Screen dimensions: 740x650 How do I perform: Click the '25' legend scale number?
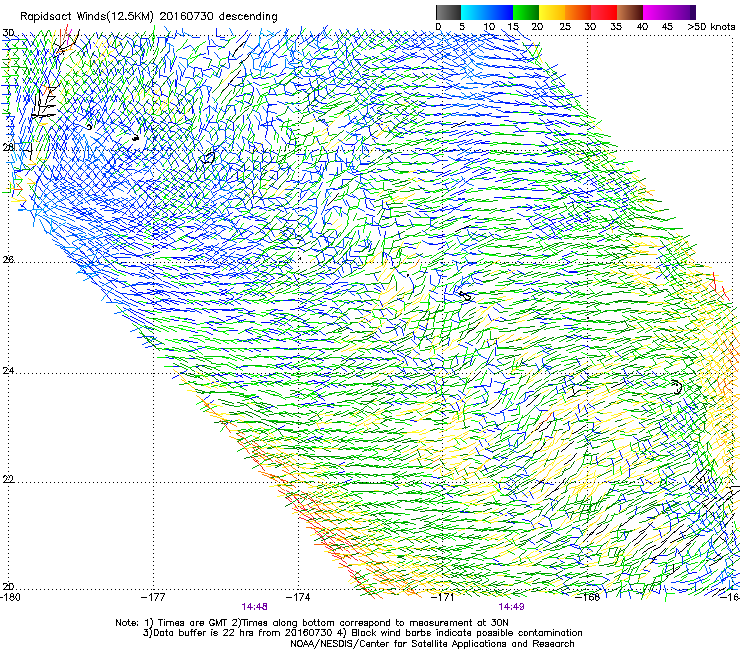(x=565, y=26)
